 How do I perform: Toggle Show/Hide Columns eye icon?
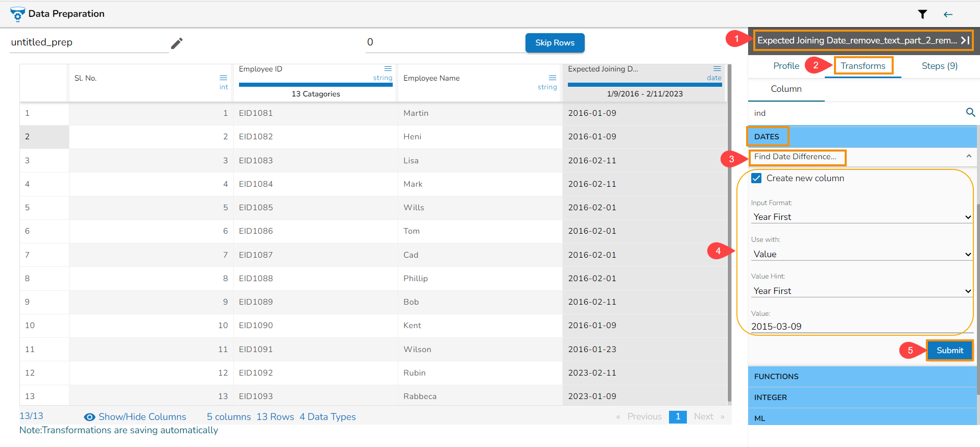tap(89, 417)
